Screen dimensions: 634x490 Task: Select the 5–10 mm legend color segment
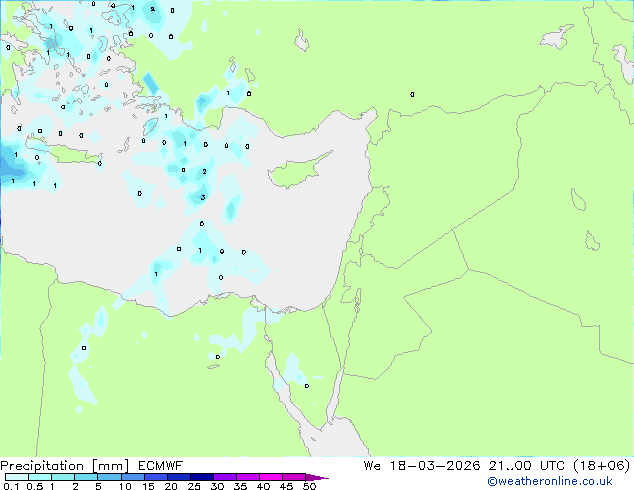click(109, 477)
